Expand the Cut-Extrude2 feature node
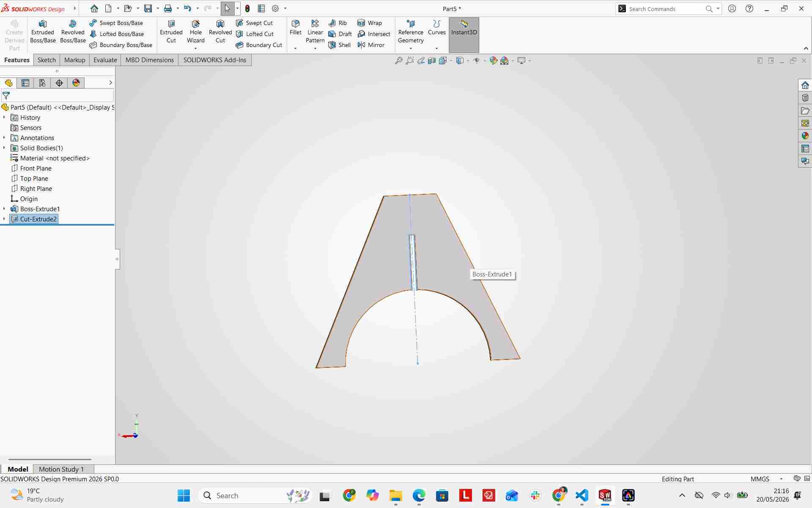This screenshot has height=508, width=812. coord(4,219)
